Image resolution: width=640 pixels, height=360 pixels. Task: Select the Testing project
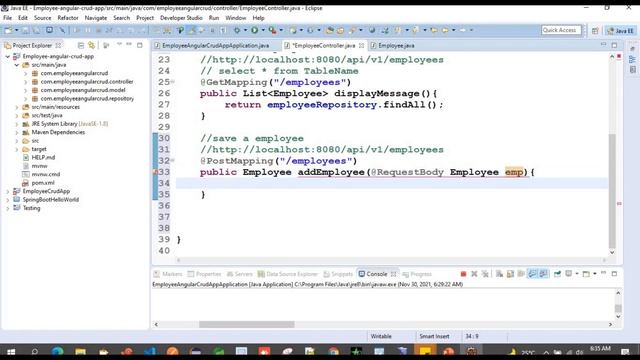tap(31, 208)
